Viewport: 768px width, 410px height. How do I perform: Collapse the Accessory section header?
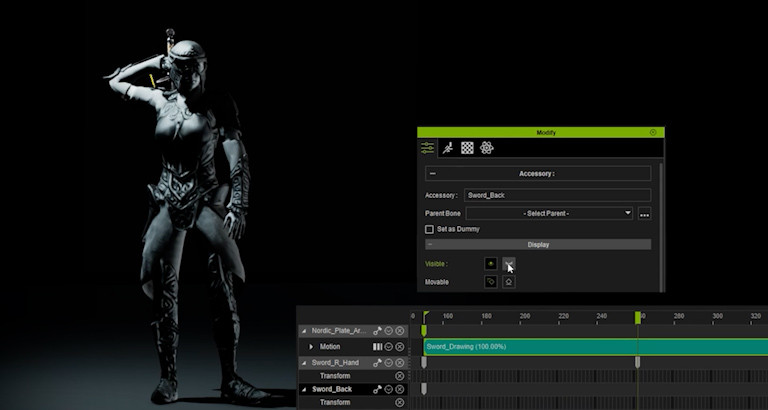(x=433, y=174)
